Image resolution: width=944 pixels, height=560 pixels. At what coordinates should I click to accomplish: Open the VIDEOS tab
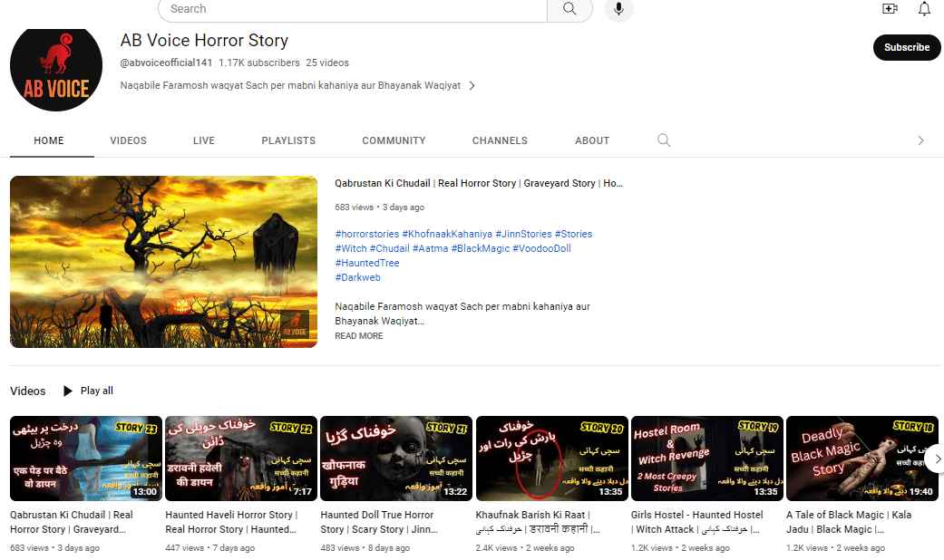[x=128, y=140]
